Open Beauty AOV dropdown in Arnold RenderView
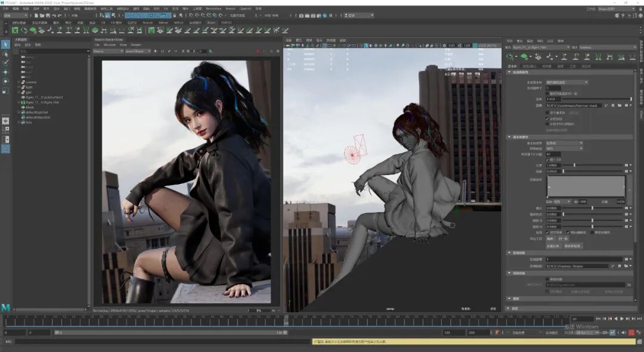The height and width of the screenshot is (352, 644). (108, 51)
